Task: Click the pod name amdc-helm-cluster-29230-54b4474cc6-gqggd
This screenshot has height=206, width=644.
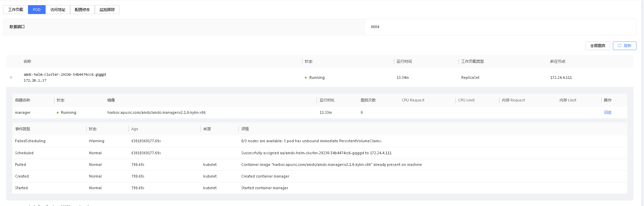Action: [65, 74]
